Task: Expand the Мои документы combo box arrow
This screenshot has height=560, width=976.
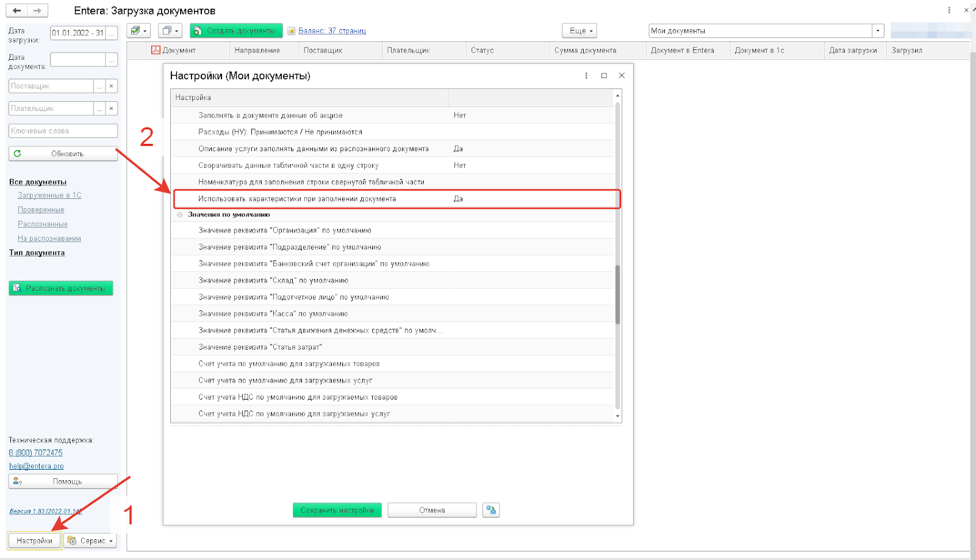Action: pos(878,31)
